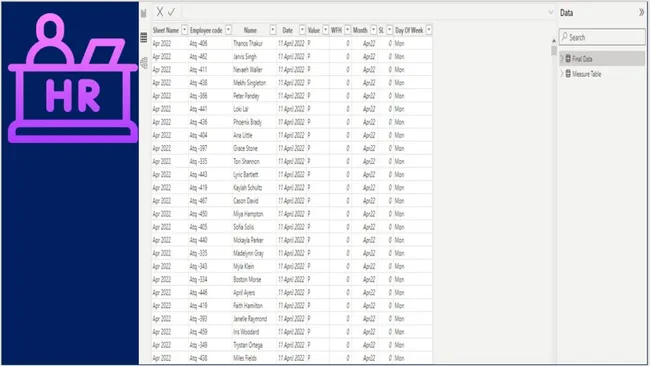The image size is (650, 366).
Task: Select the Date column header
Action: pyautogui.click(x=287, y=30)
